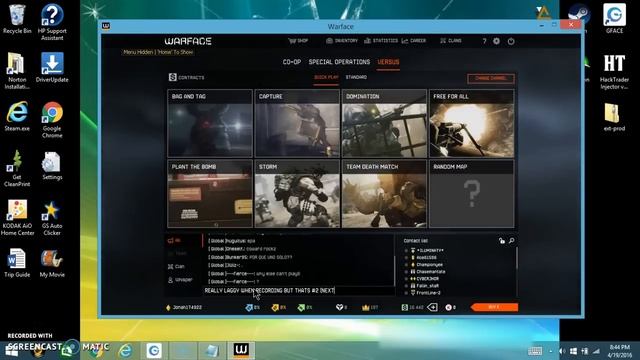This screenshot has height=360, width=640.
Task: Click the contact list lock icon
Action: [502, 241]
